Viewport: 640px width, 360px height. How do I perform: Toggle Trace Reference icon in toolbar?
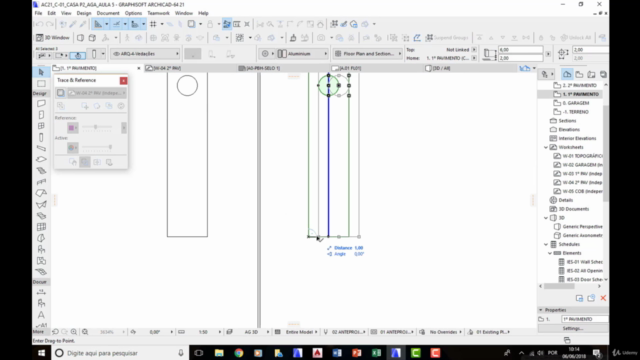pyautogui.click(x=191, y=24)
